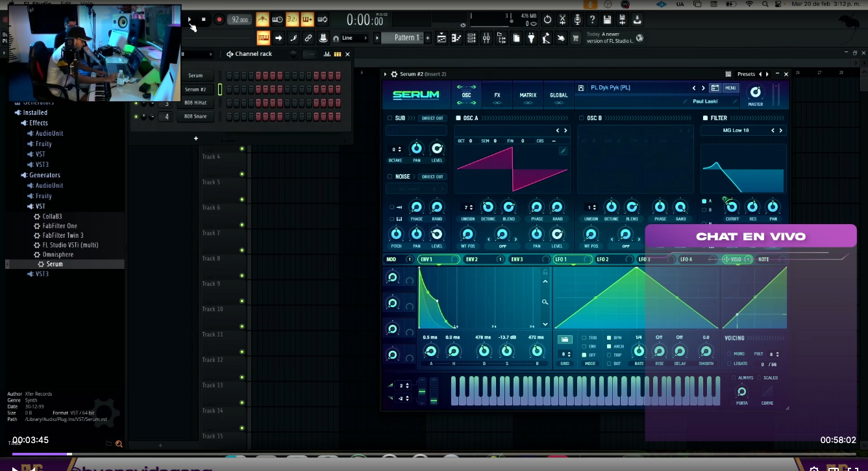
Task: Enable the NOISE oscillator checkbox
Action: [390, 177]
